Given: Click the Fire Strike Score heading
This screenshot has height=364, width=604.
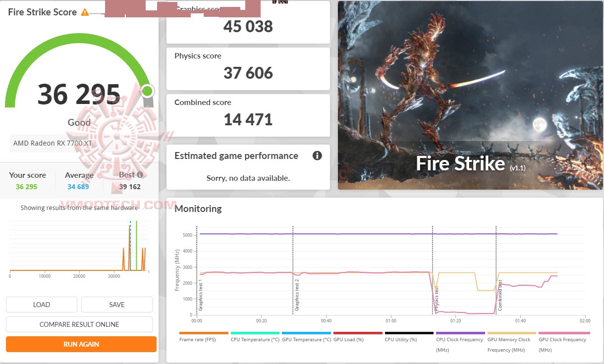Looking at the screenshot, I should (x=42, y=12).
